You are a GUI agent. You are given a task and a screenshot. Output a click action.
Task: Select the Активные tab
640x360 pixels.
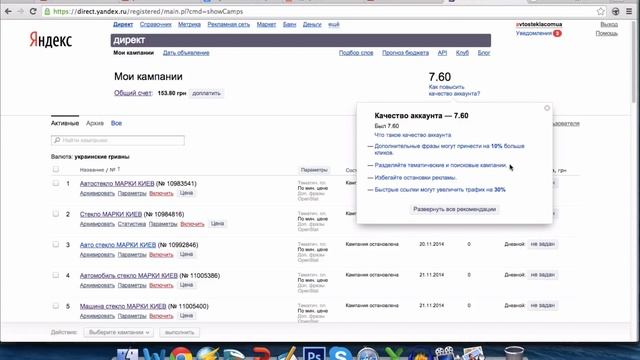click(65, 123)
